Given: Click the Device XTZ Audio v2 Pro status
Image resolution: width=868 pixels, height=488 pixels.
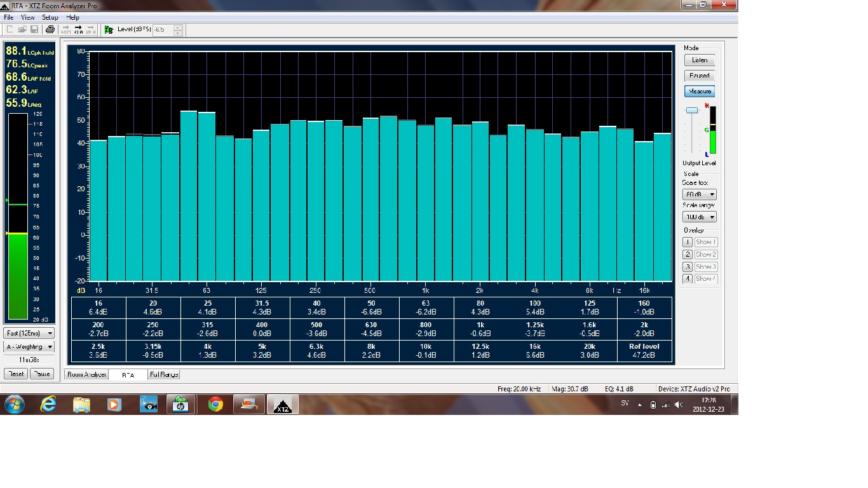Looking at the screenshot, I should coord(695,388).
